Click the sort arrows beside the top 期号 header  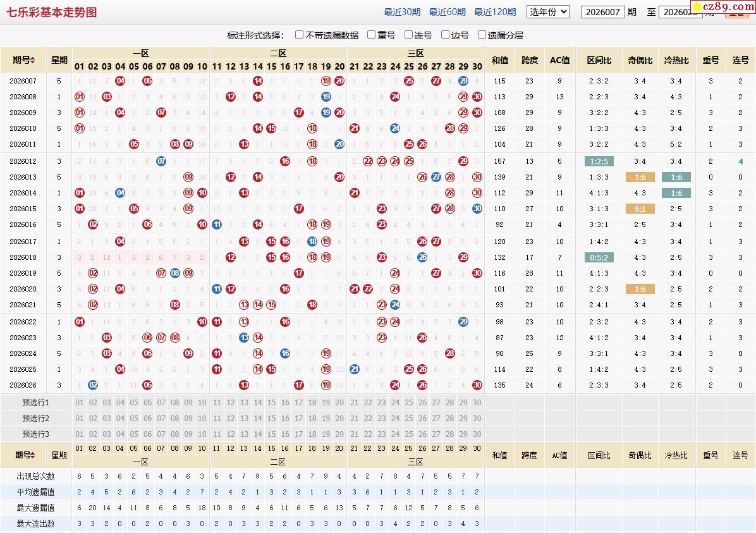33,61
